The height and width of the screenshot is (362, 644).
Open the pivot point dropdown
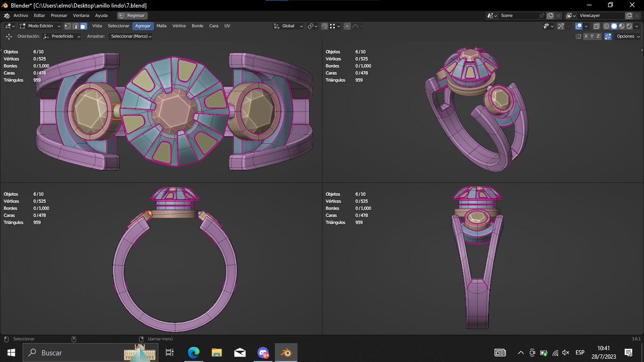click(x=312, y=26)
